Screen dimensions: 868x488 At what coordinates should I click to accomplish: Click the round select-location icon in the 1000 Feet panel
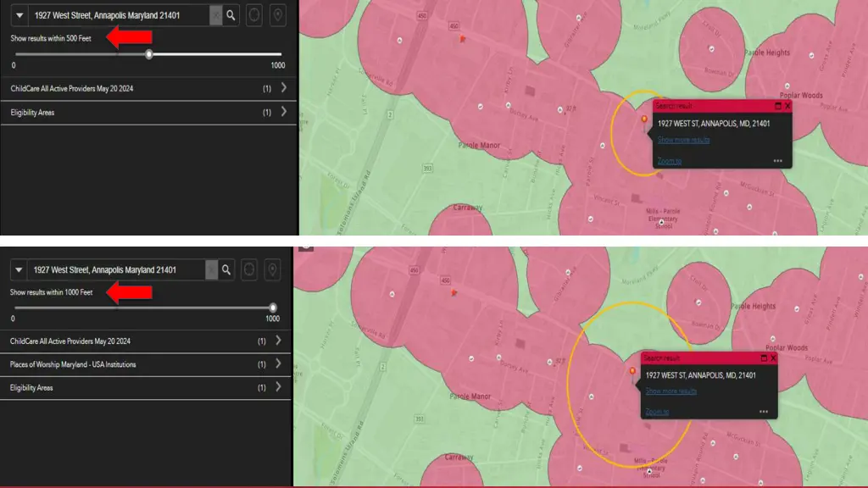(x=249, y=269)
